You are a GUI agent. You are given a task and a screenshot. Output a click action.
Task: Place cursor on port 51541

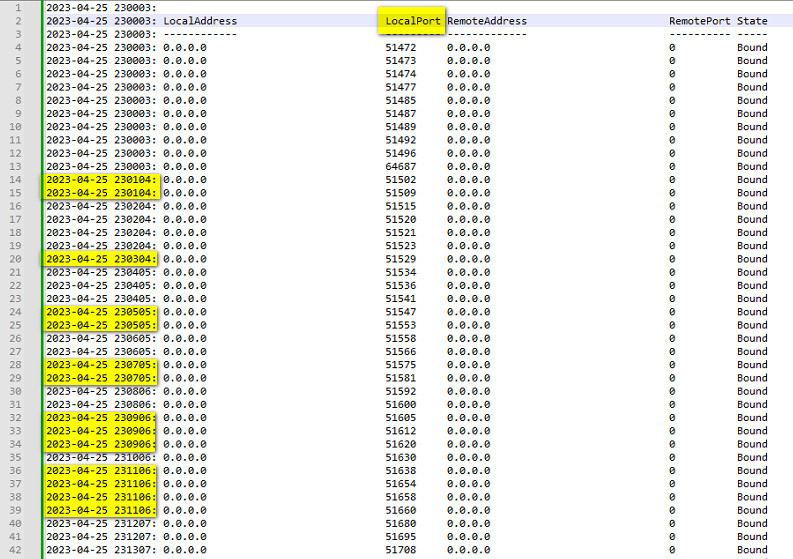(401, 298)
